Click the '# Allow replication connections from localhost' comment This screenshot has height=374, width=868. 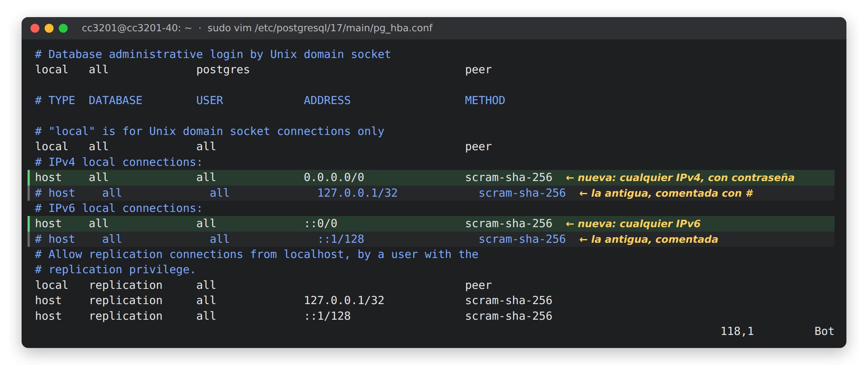(257, 254)
